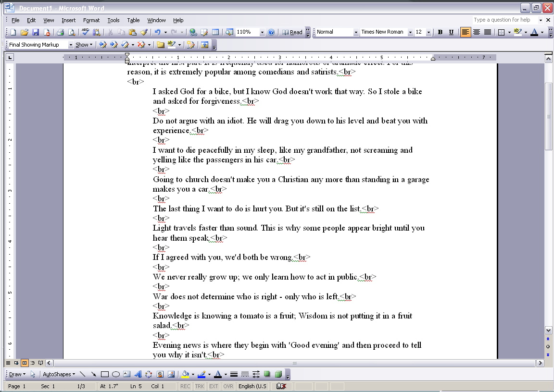The width and height of the screenshot is (554, 392).
Task: Apply 3-D Style to shape
Action: tap(278, 374)
